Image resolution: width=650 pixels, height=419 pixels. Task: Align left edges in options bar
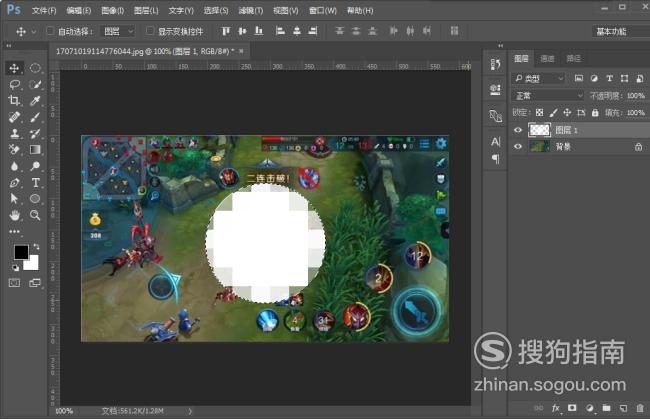point(280,31)
